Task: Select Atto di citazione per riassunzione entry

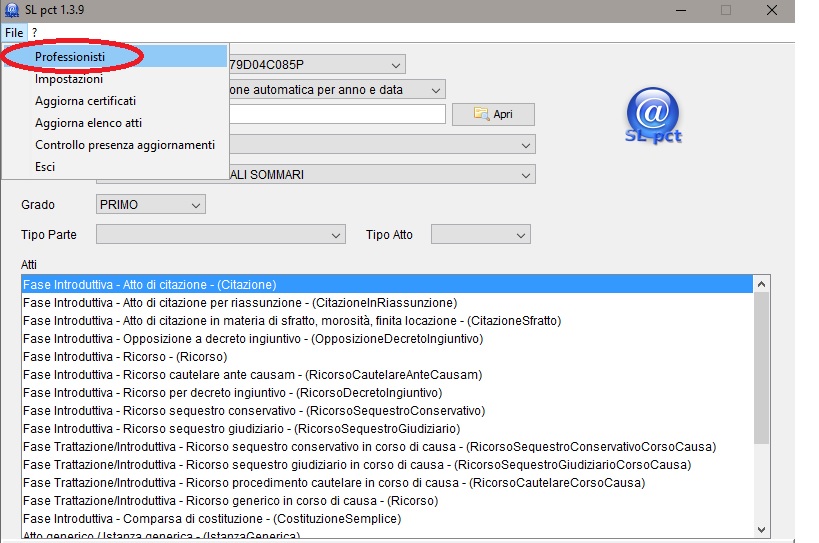Action: 240,303
